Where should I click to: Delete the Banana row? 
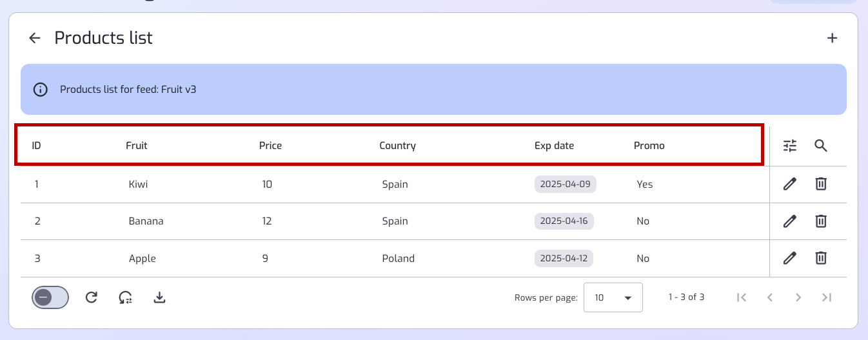[x=820, y=221]
